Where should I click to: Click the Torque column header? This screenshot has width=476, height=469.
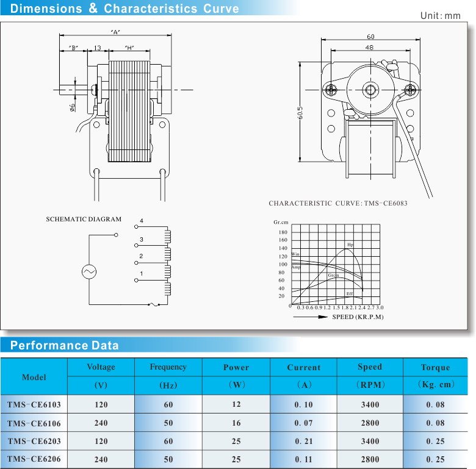435,367
